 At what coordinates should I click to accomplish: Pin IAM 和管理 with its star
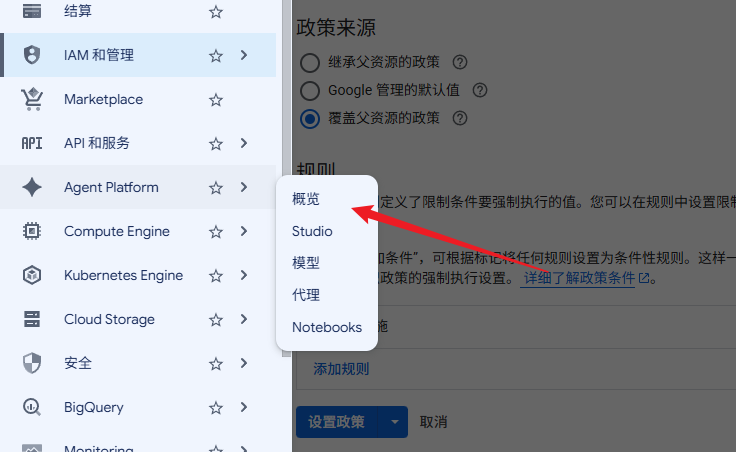(216, 56)
